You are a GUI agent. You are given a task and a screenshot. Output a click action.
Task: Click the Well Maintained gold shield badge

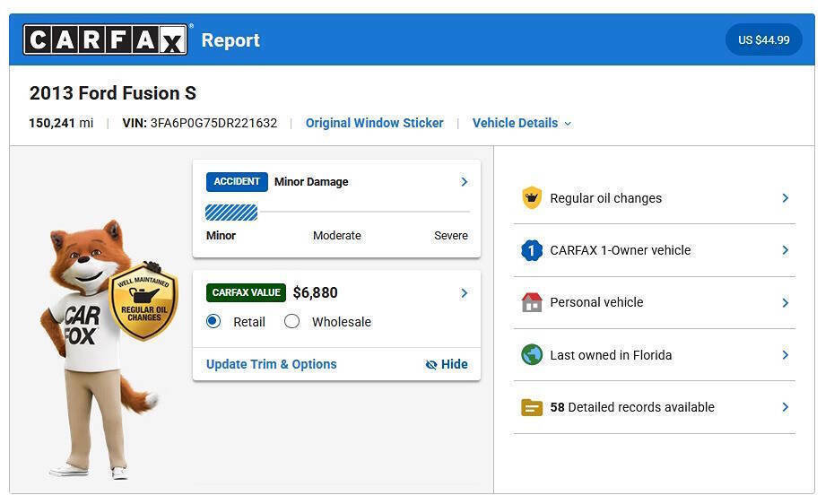click(143, 302)
